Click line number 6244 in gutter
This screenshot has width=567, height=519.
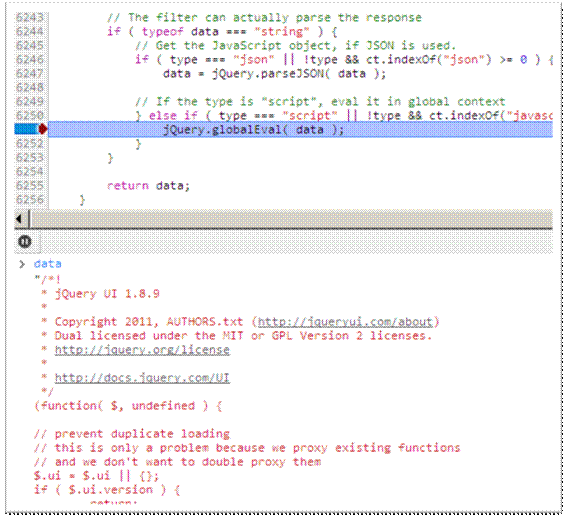coord(30,31)
